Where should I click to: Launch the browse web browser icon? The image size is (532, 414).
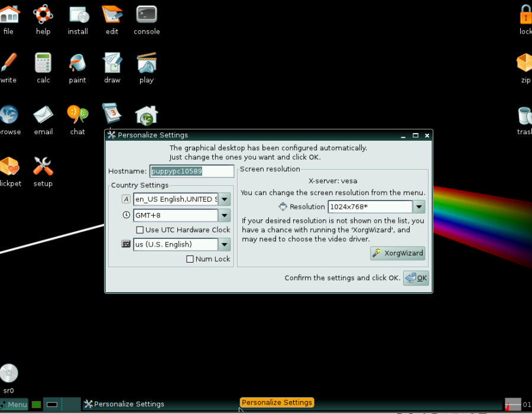[9, 115]
